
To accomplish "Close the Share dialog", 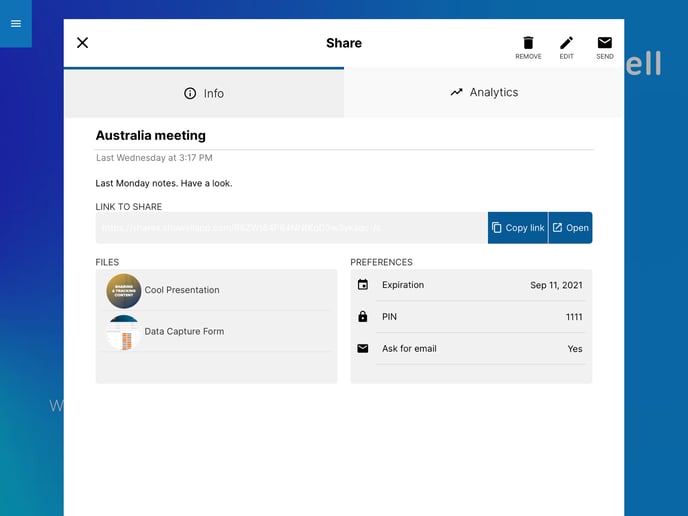I will click(x=82, y=43).
